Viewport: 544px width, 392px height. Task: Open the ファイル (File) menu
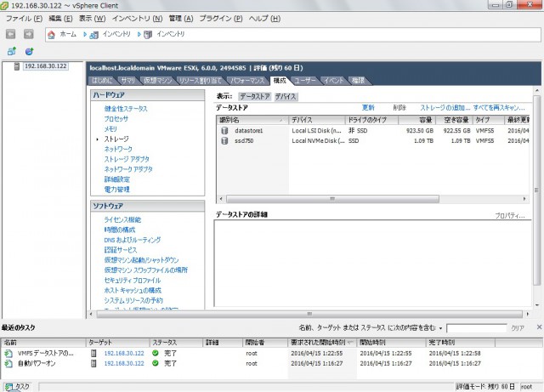24,18
